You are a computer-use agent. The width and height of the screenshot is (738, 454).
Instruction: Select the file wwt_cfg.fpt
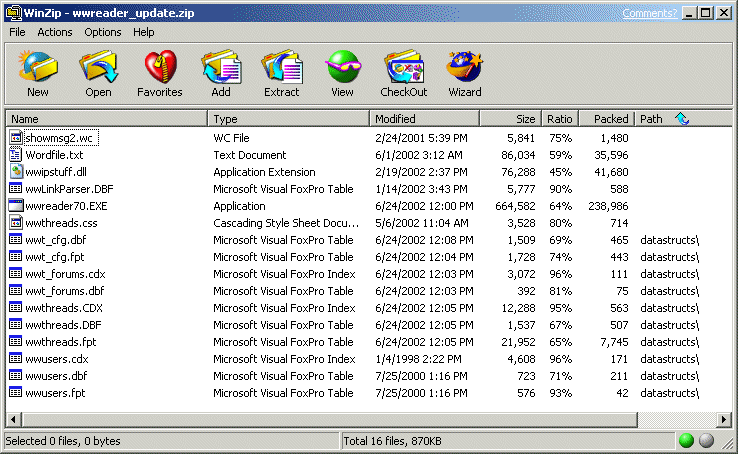(55, 257)
